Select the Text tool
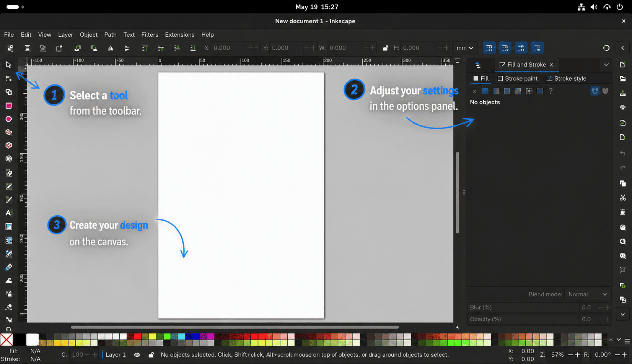The height and width of the screenshot is (364, 632). (x=8, y=213)
